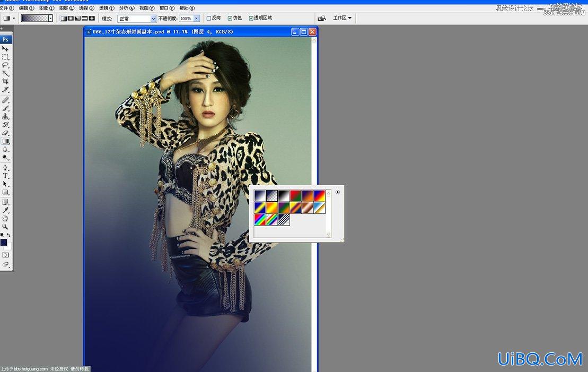588x372 pixels.
Task: Open the 滤镜 menu
Action: coord(107,8)
